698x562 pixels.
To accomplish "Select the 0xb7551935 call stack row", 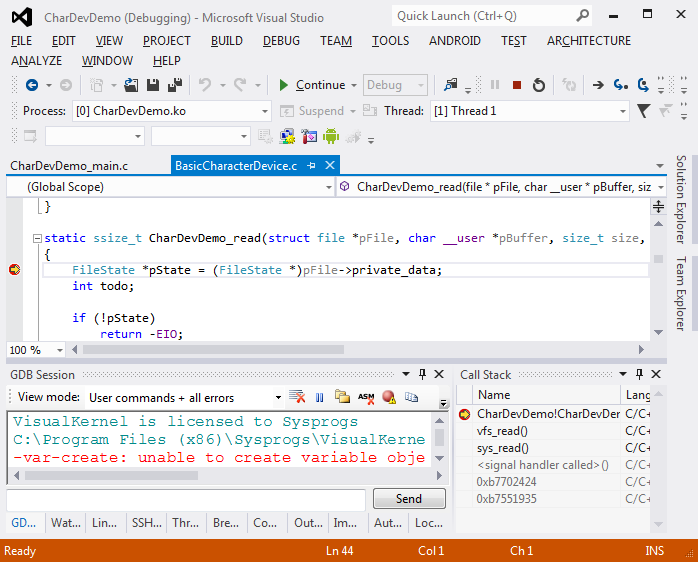I will tap(553, 499).
